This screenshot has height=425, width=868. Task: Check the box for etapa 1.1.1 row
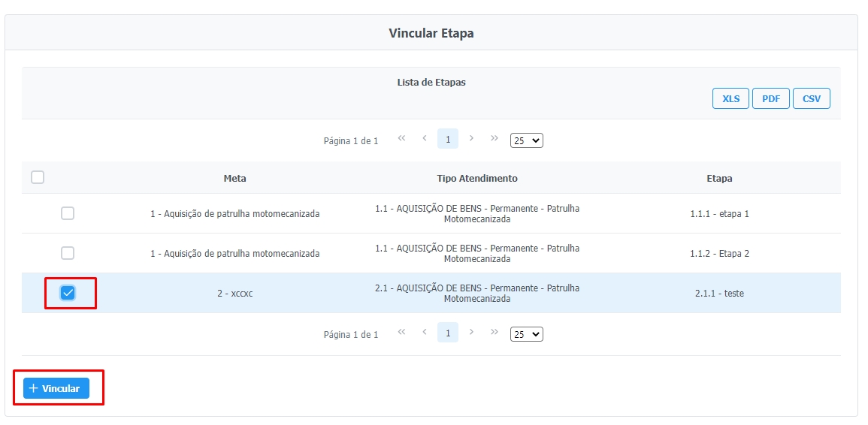[68, 213]
